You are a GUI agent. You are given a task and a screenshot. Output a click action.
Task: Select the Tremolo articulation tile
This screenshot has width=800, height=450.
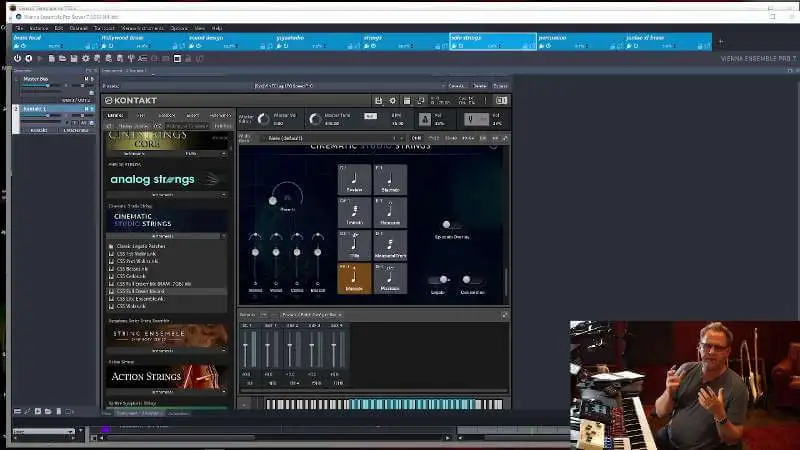(x=355, y=212)
